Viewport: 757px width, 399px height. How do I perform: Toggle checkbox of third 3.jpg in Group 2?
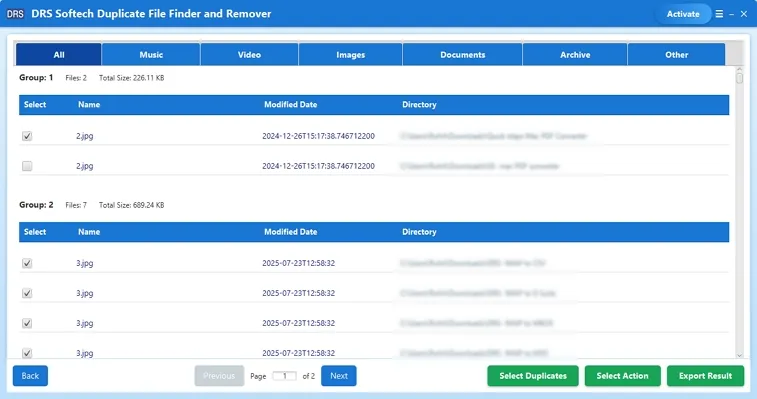pos(27,323)
